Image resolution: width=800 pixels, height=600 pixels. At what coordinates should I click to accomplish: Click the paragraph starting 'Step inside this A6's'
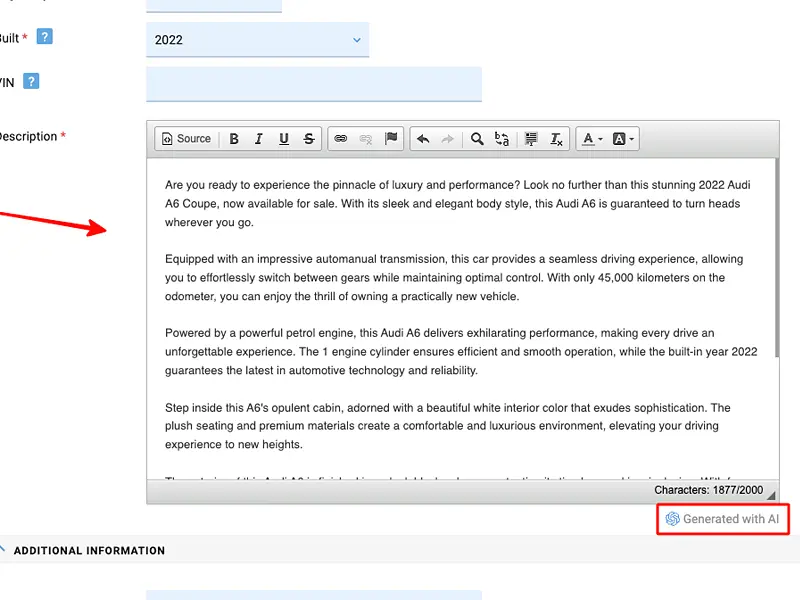pyautogui.click(x=447, y=426)
